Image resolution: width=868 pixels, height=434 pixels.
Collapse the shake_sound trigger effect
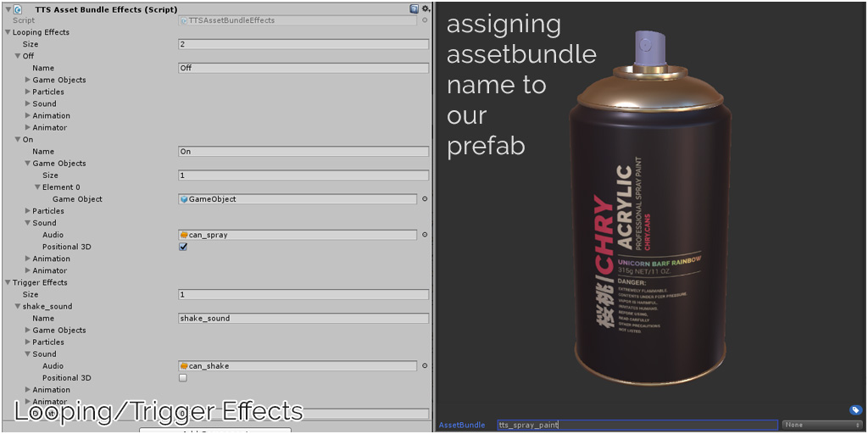point(18,306)
